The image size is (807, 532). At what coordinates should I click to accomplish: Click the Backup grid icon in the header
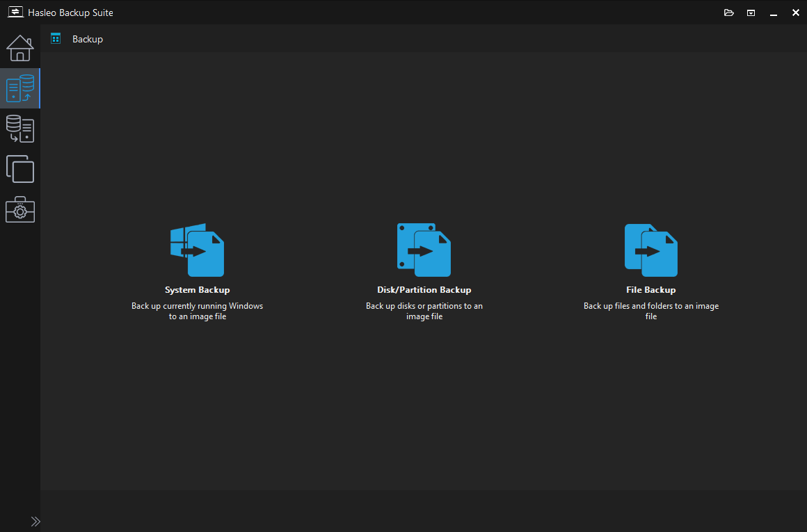pos(56,38)
